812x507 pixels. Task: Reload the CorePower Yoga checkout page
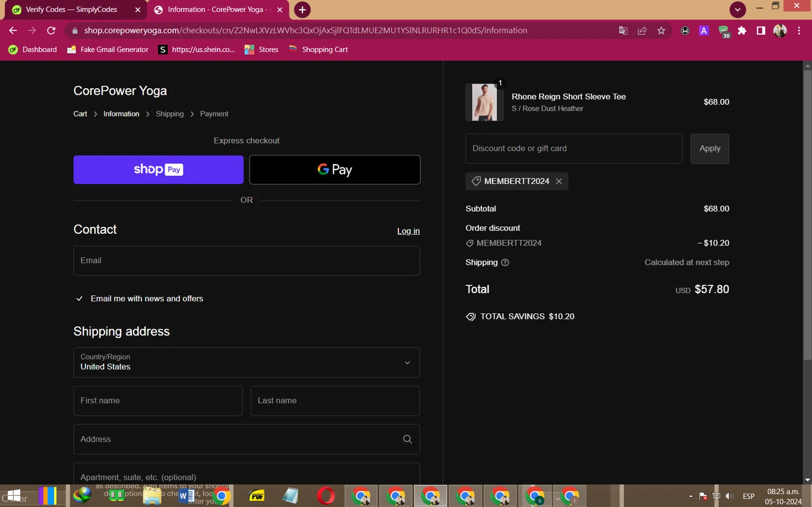(x=51, y=30)
